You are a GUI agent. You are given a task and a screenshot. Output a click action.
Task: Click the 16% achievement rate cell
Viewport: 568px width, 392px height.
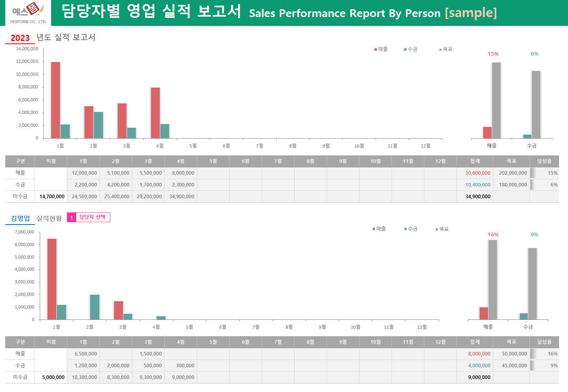[x=544, y=354]
